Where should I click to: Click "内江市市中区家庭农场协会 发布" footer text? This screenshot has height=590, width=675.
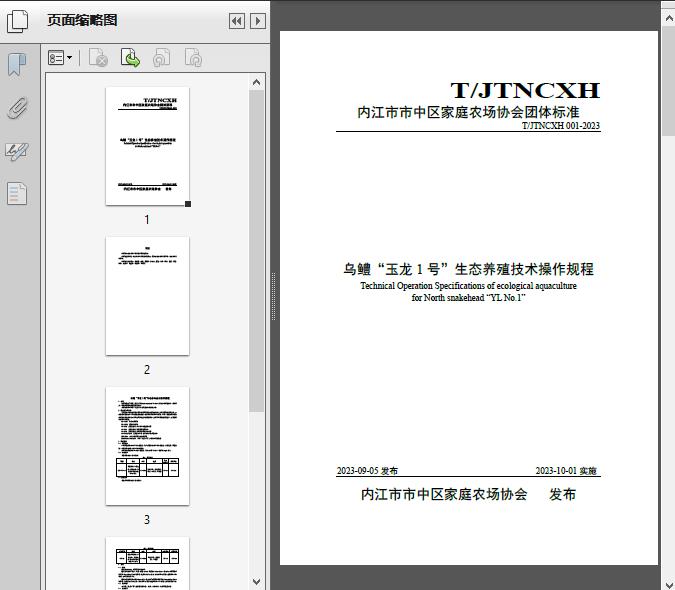468,494
